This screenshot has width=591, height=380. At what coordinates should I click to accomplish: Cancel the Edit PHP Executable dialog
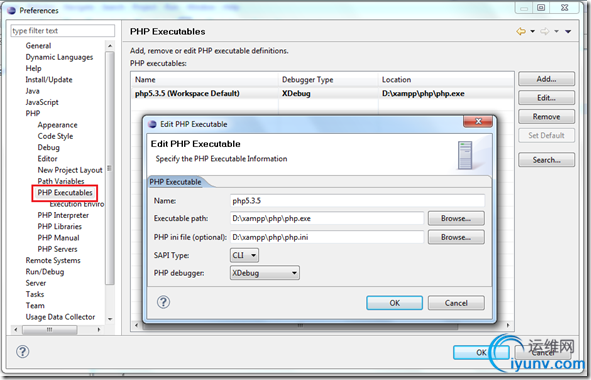(456, 303)
